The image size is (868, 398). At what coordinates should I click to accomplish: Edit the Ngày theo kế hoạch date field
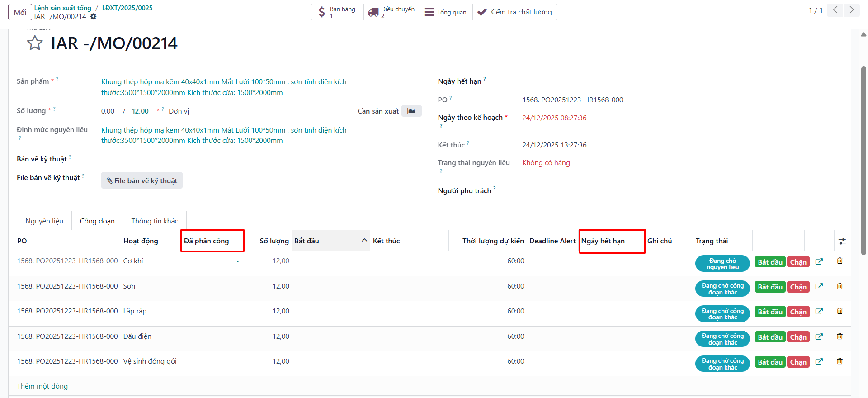[554, 118]
